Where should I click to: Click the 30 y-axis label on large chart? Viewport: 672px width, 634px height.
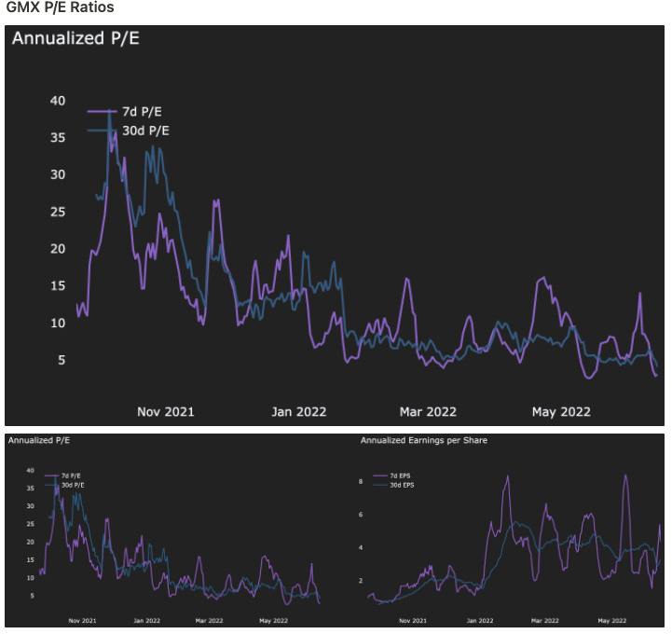(58, 174)
